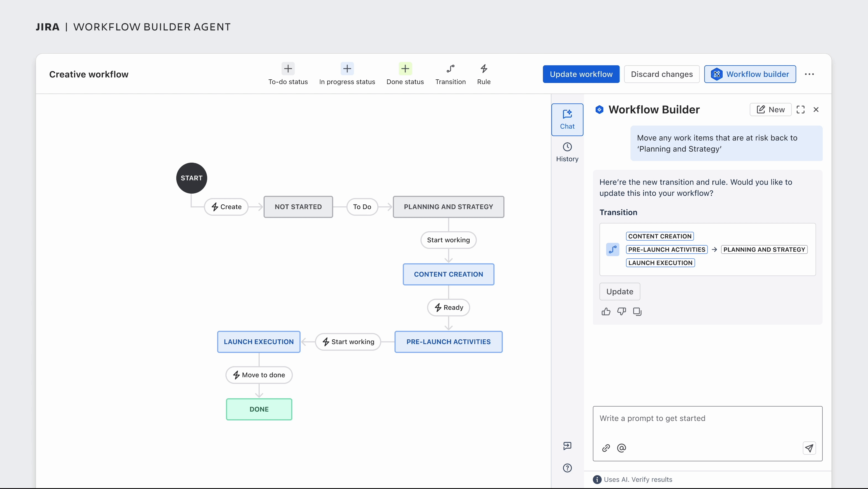Copy the AI response
The width and height of the screenshot is (868, 489).
pos(637,312)
